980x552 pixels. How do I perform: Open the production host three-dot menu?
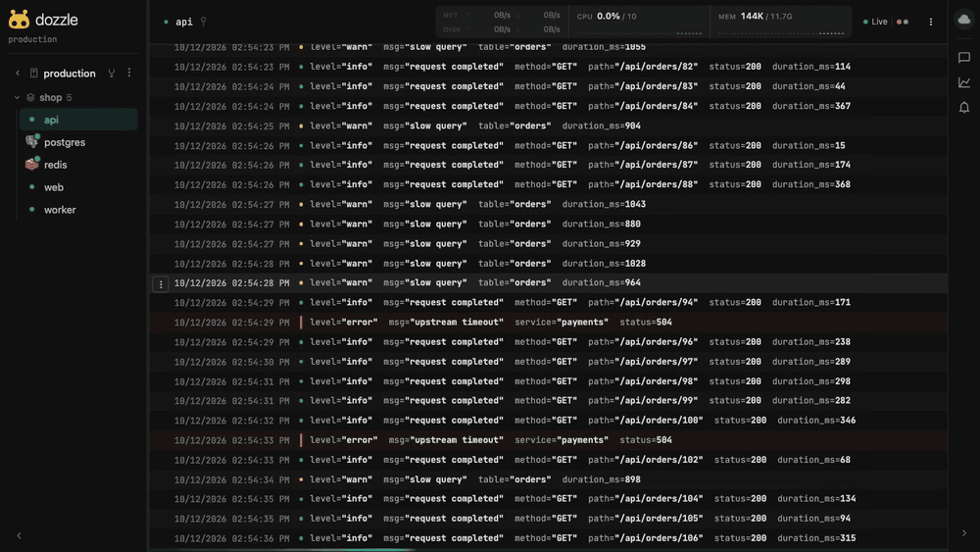click(129, 74)
